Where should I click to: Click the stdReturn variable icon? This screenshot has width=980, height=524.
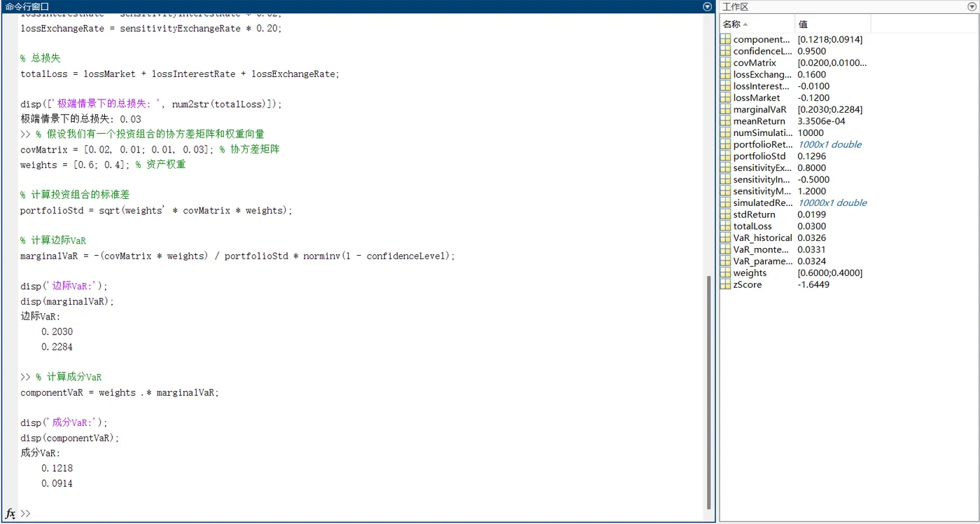(x=726, y=215)
